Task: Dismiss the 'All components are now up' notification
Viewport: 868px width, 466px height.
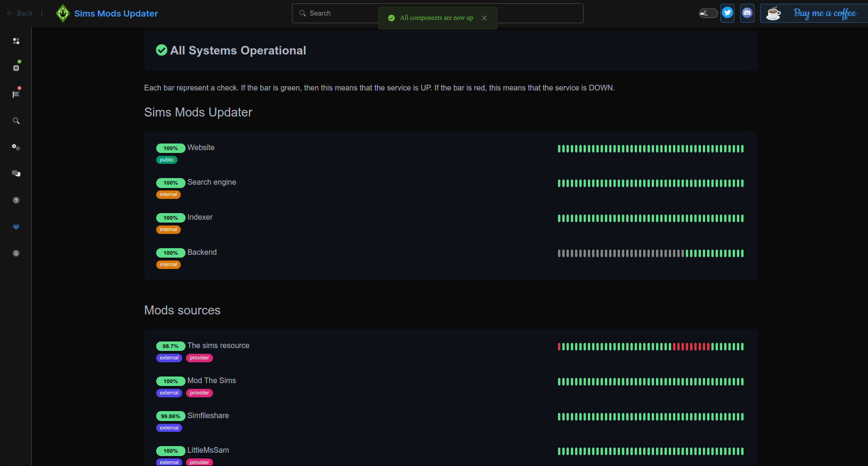Action: tap(484, 18)
